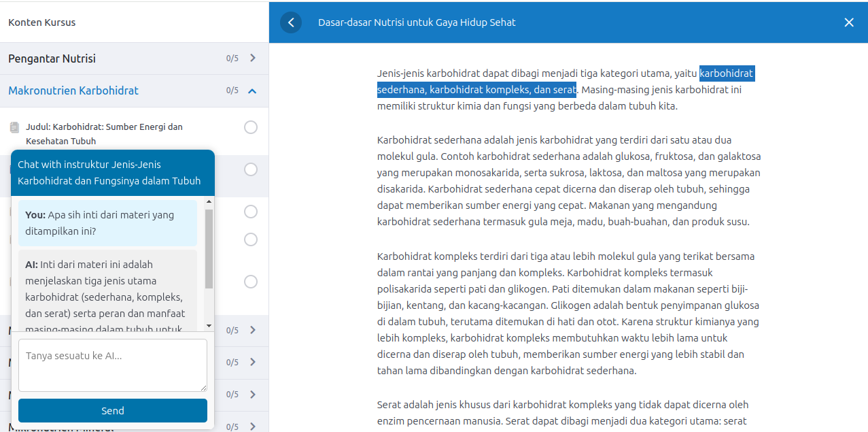Close the lesson with the X icon
The height and width of the screenshot is (432, 868).
[848, 22]
